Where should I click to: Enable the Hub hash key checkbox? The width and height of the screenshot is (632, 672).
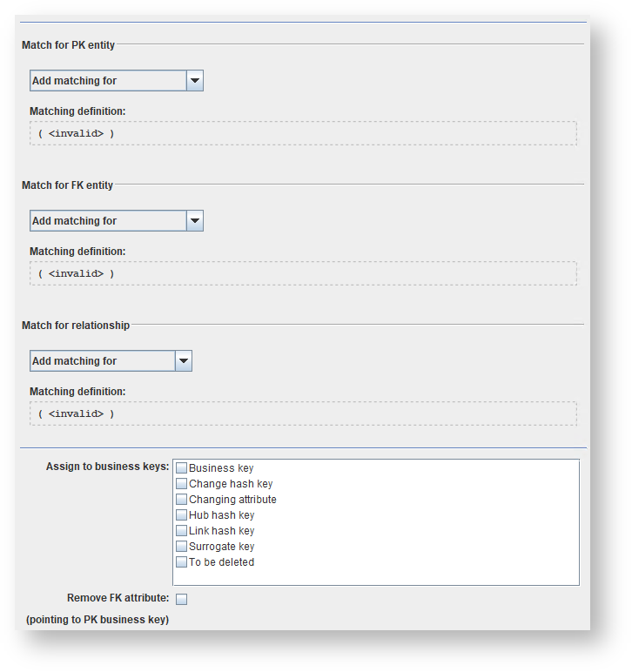pos(182,515)
